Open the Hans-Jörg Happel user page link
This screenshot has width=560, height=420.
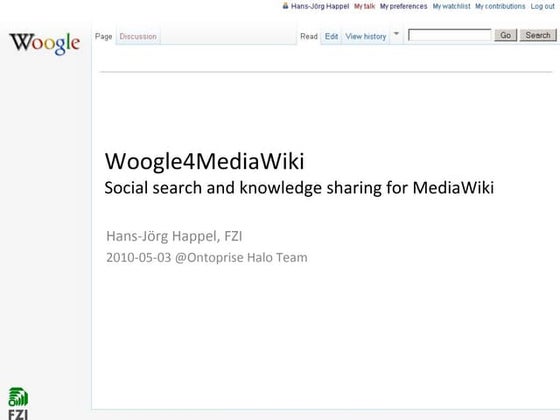coord(320,6)
